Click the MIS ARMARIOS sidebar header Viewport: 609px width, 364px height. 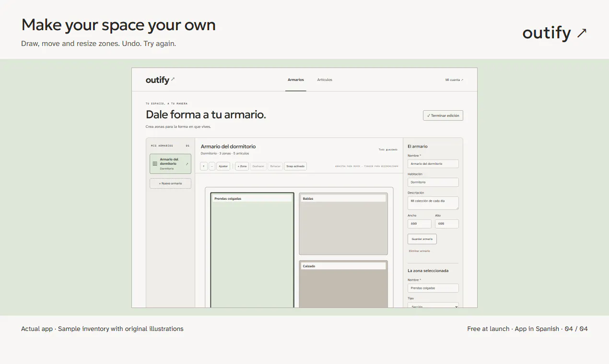(162, 146)
